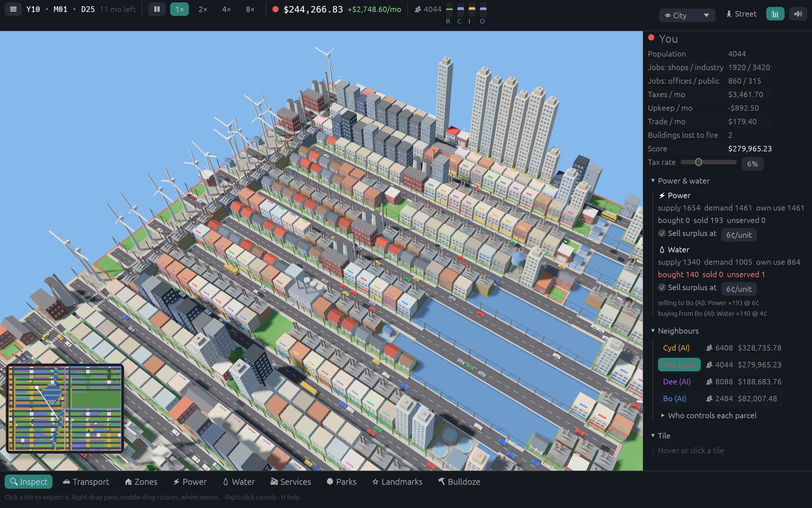The image size is (812, 508).
Task: Adjust the tax rate slider
Action: tap(708, 162)
